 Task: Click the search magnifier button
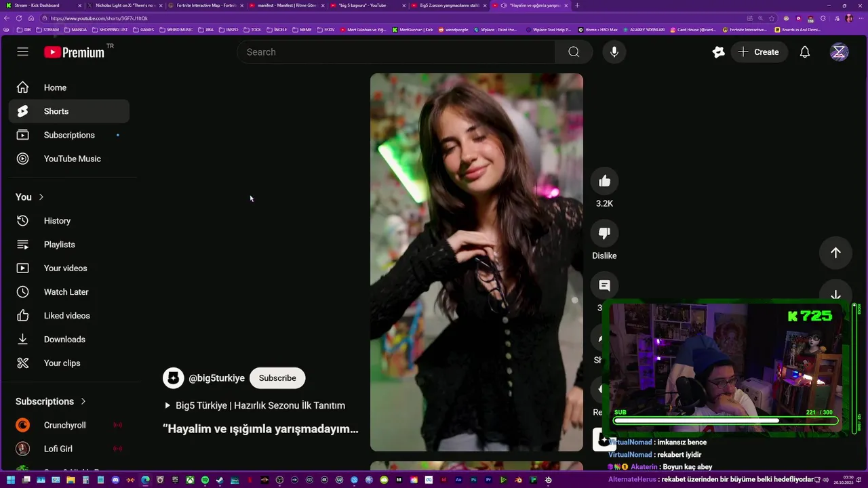[574, 52]
